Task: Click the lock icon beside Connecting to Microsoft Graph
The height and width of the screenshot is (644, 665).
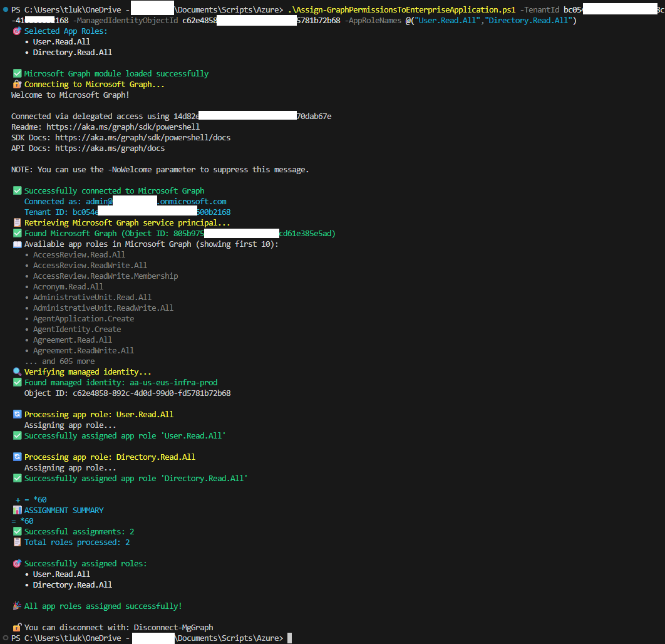Action: 17,85
